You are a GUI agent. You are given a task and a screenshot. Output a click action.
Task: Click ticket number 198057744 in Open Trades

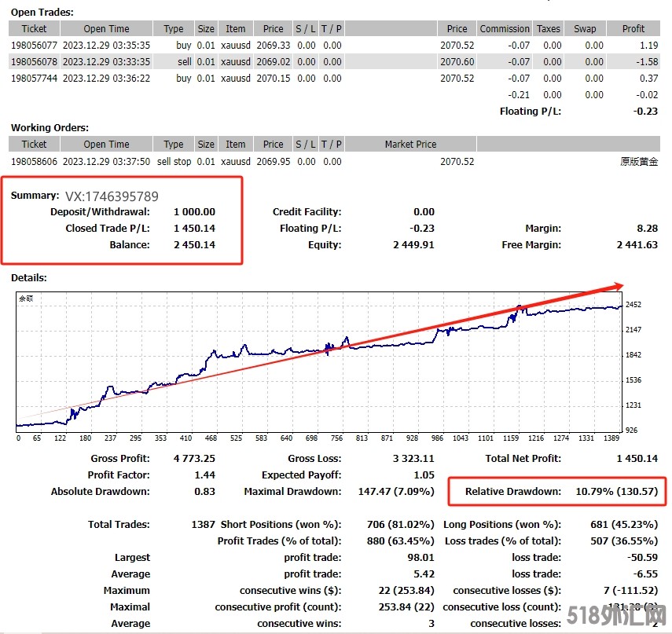point(34,79)
